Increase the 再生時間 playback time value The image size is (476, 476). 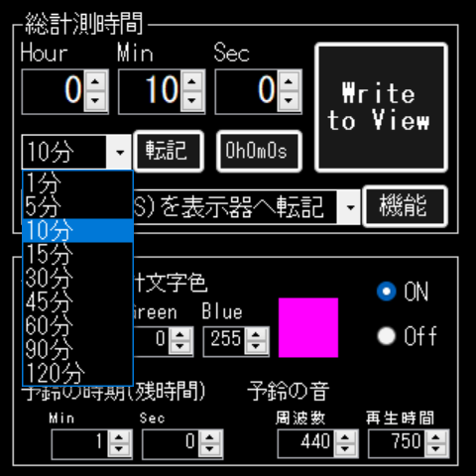(436, 437)
